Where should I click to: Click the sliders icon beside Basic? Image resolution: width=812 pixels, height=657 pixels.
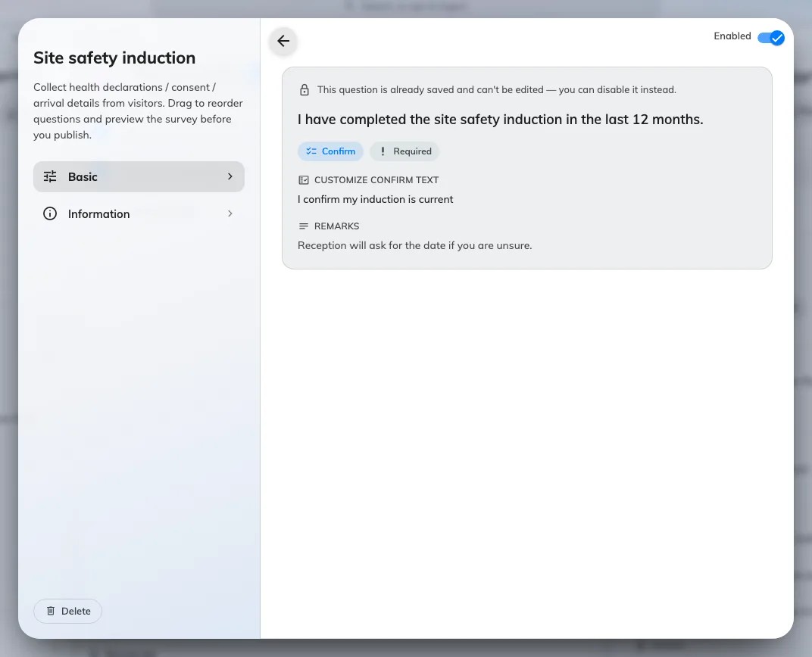tap(50, 176)
